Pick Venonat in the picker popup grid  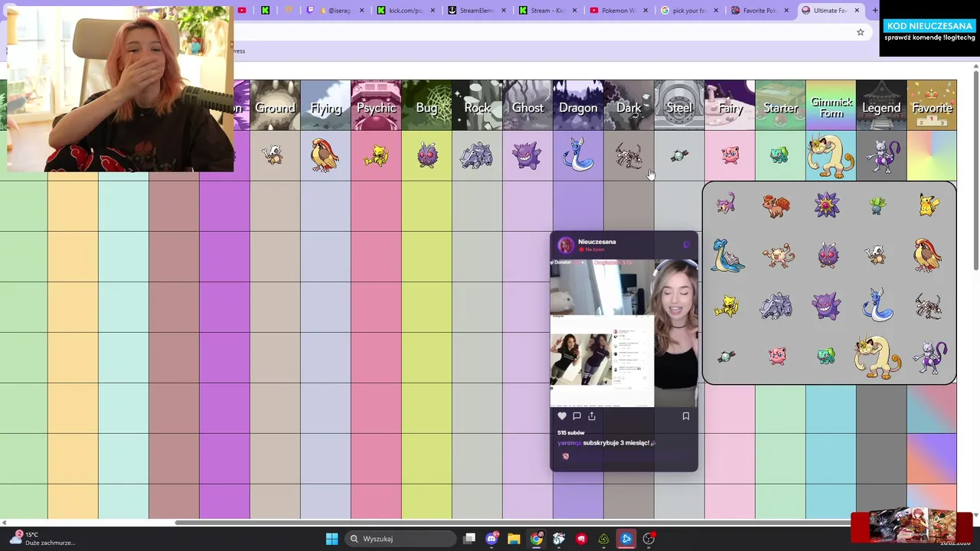pos(827,256)
